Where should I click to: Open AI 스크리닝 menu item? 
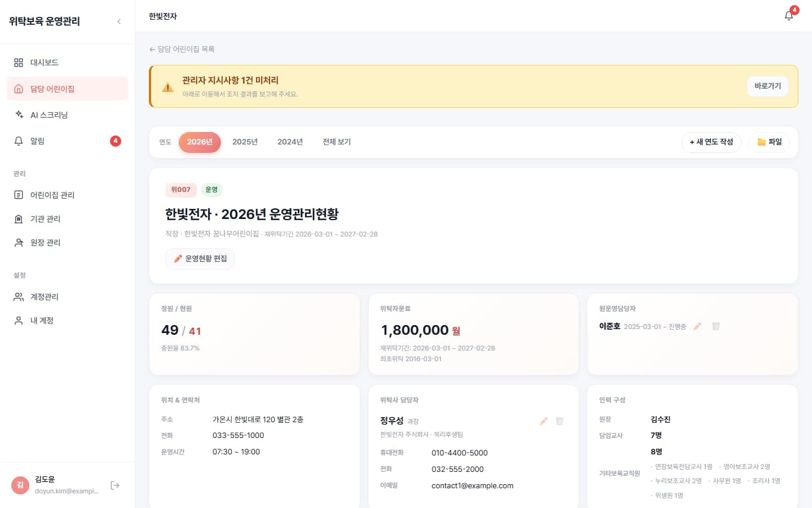pyautogui.click(x=67, y=115)
